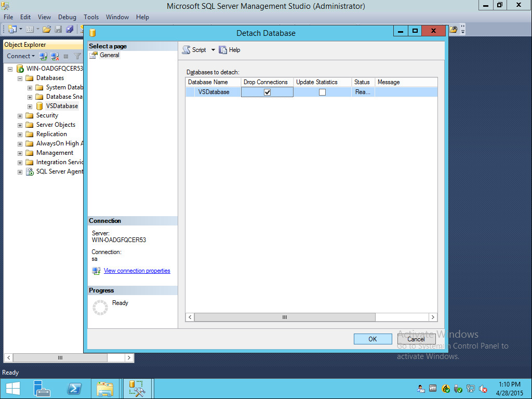Select the AlwaysOn High Availability tree item
Image resolution: width=532 pixels, height=399 pixels.
pyautogui.click(x=60, y=143)
